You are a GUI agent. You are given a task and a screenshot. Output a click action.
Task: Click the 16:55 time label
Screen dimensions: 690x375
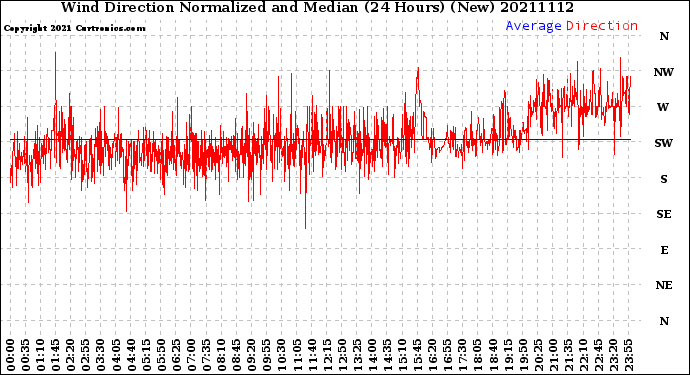[448, 355]
